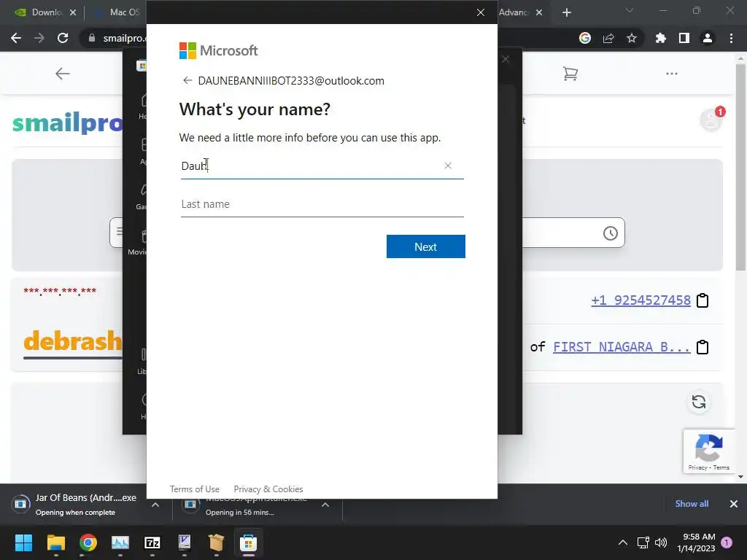Clear the first name field with X

[x=448, y=166]
